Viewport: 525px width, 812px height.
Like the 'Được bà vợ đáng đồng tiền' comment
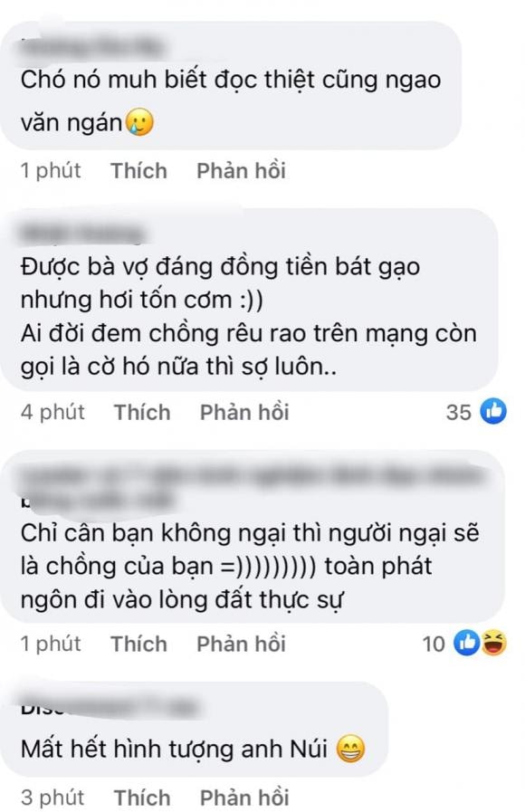click(x=142, y=413)
